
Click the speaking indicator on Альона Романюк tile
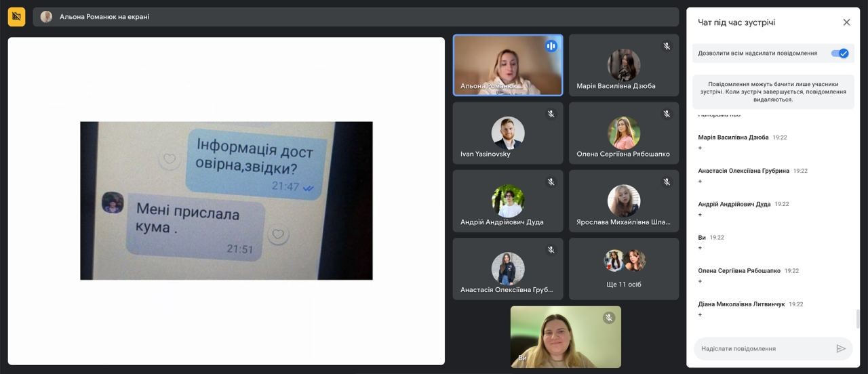(551, 46)
